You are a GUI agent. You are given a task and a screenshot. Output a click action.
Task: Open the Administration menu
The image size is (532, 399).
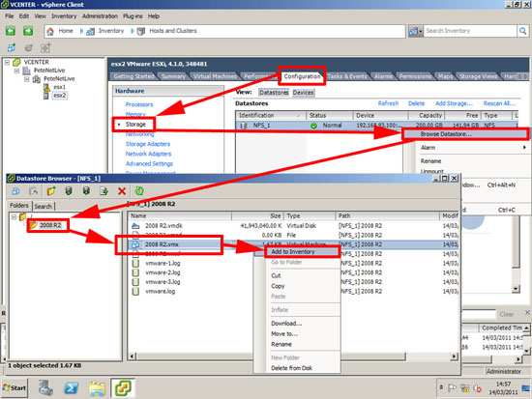[x=100, y=16]
